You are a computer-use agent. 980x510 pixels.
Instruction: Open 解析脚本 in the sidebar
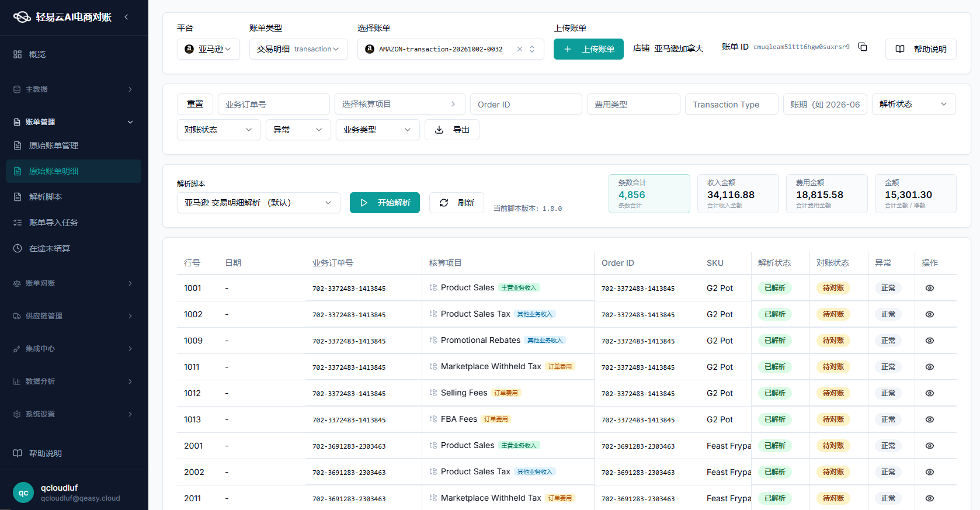coord(74,197)
